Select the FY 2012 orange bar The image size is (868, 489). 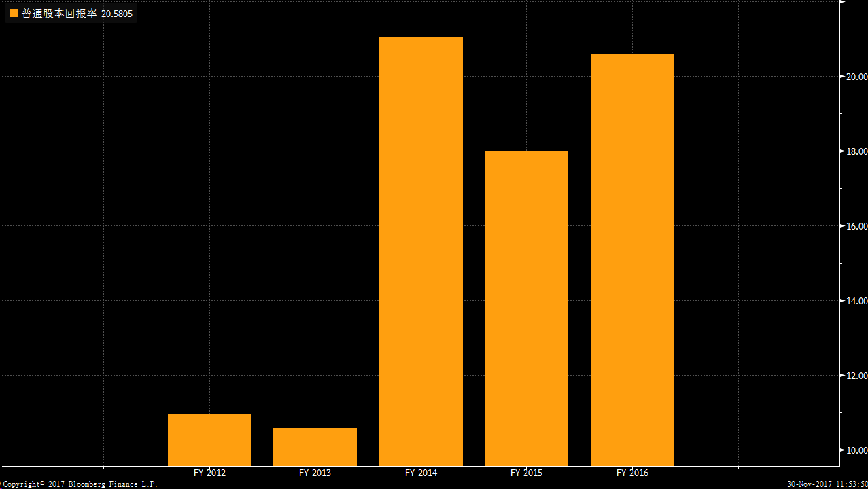tap(209, 440)
